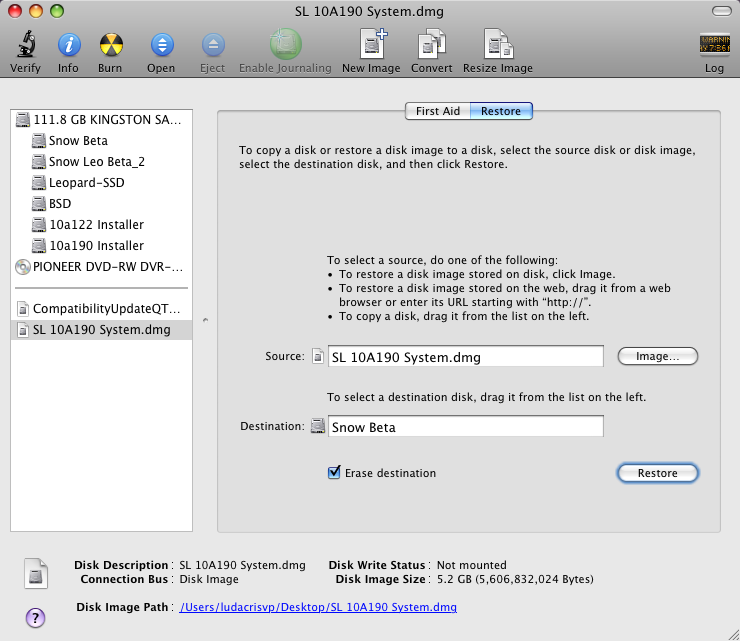Image resolution: width=740 pixels, height=641 pixels.
Task: Select the Leopard-SSD volume
Action: [x=101, y=183]
